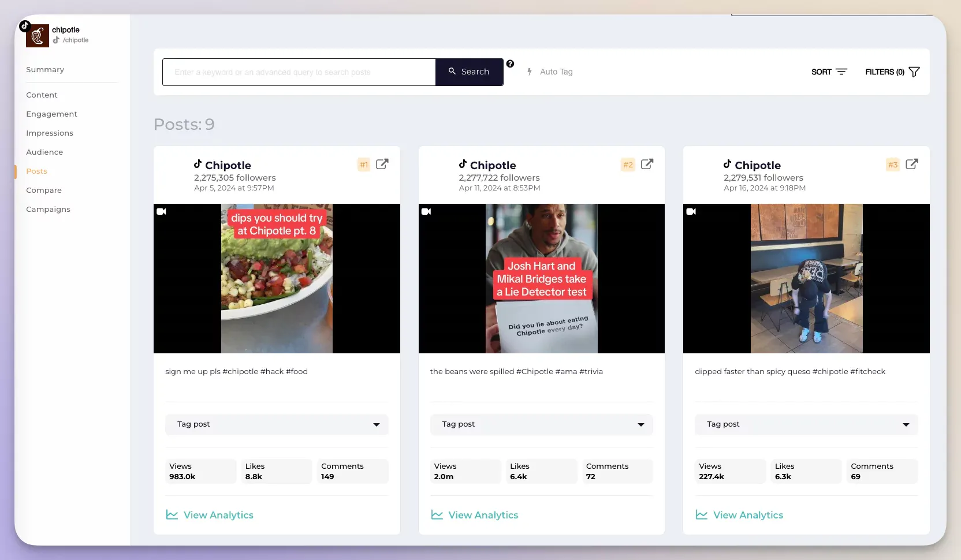
Task: Click TikTok icon beside /chipotle handle
Action: coord(56,40)
